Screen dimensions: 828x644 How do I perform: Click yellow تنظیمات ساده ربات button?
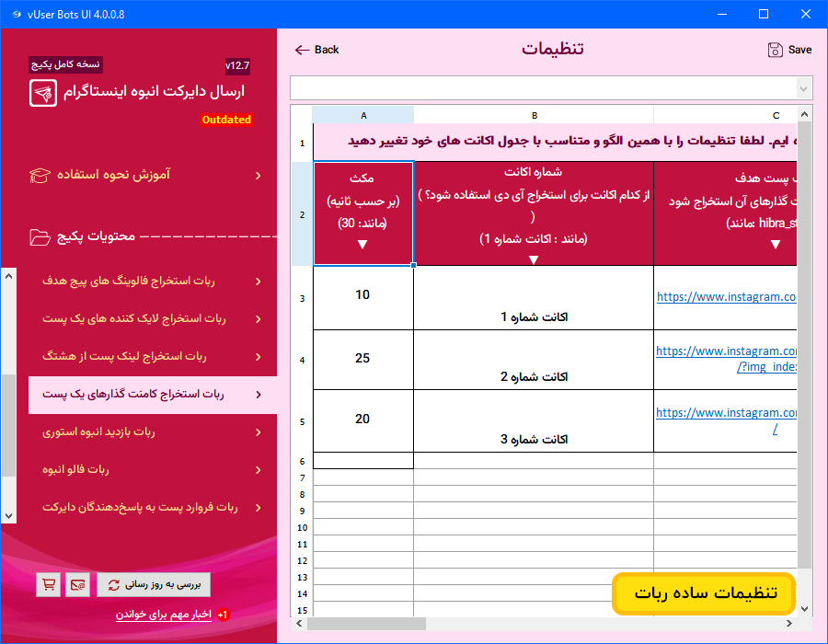(704, 593)
